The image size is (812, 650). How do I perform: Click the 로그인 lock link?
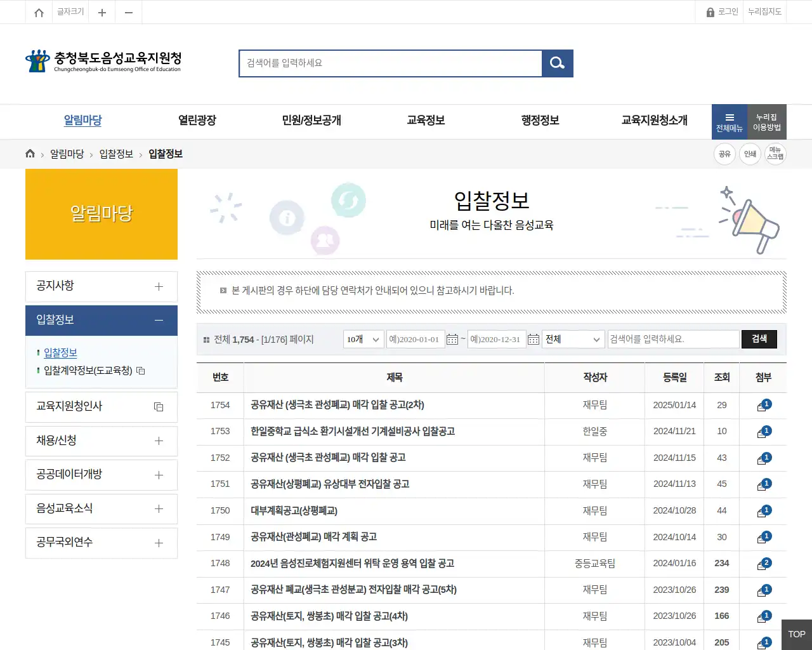coord(722,12)
